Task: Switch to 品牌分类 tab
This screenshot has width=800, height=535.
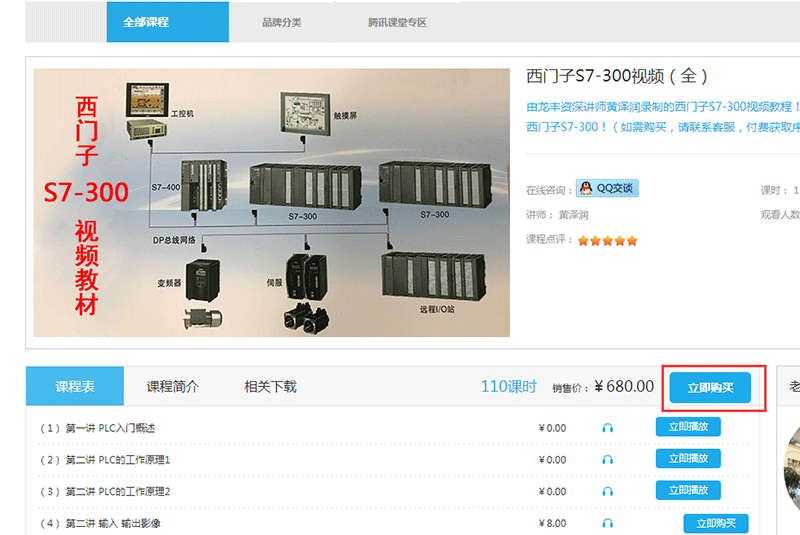Action: [281, 22]
